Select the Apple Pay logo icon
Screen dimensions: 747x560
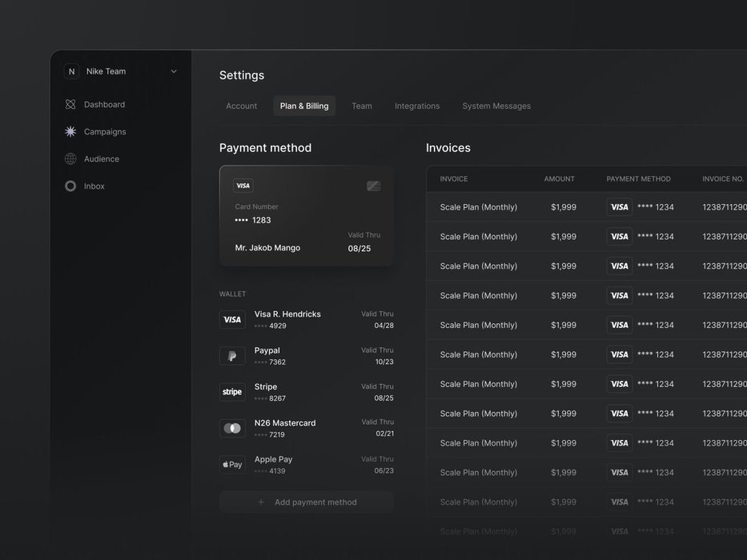[232, 465]
